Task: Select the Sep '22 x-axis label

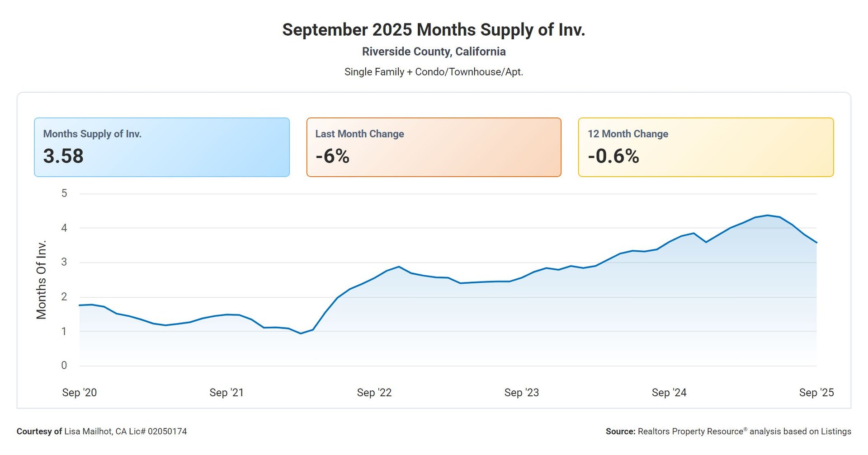Action: (x=374, y=393)
